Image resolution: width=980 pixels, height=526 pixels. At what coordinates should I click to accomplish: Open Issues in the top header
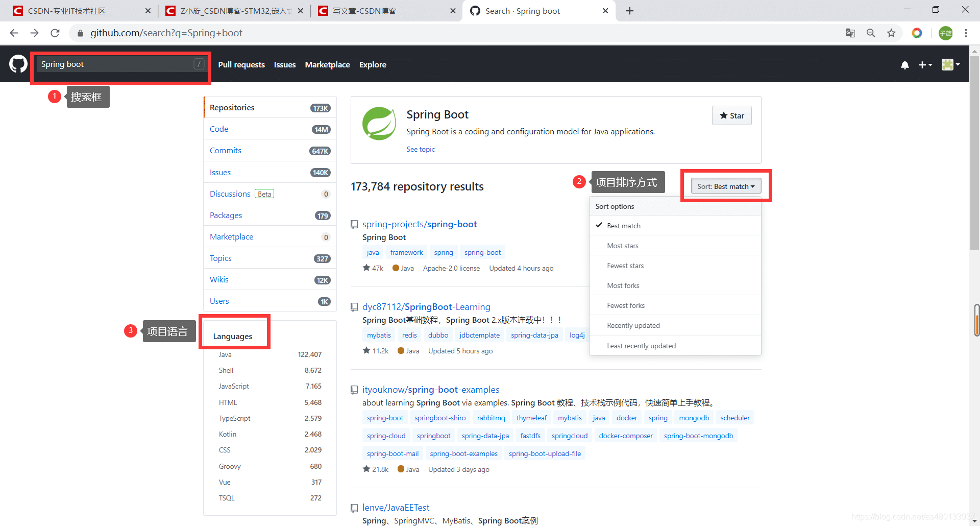(x=285, y=65)
